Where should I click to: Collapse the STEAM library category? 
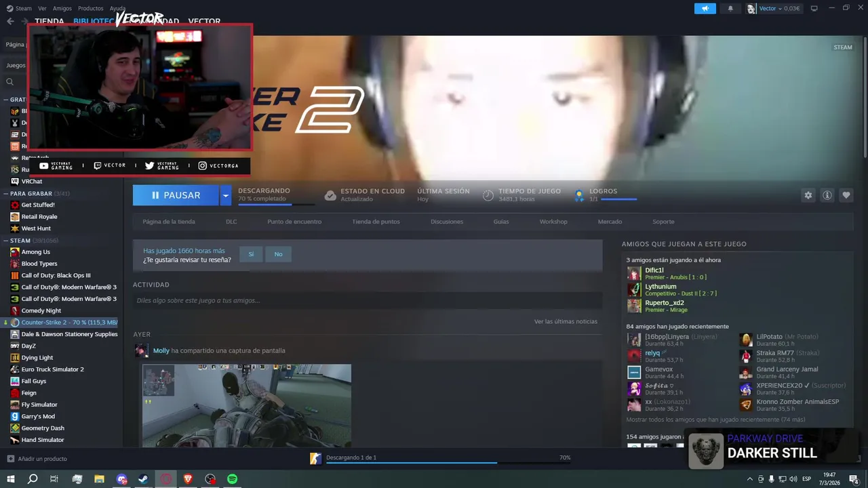6,241
